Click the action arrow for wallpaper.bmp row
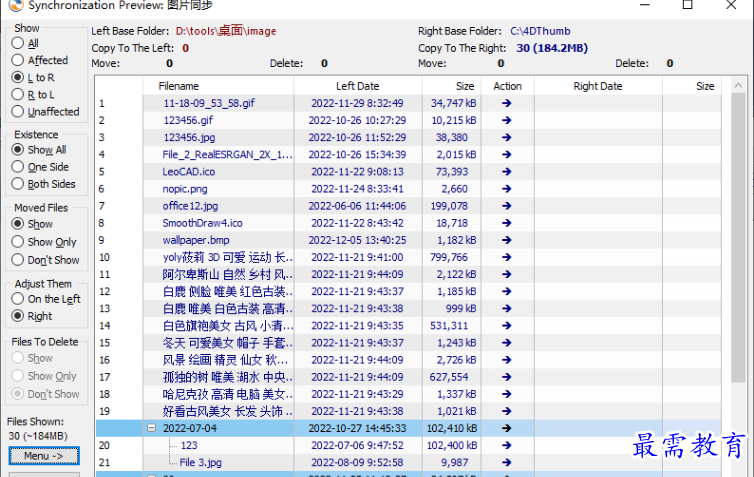This screenshot has width=754, height=477. click(507, 240)
